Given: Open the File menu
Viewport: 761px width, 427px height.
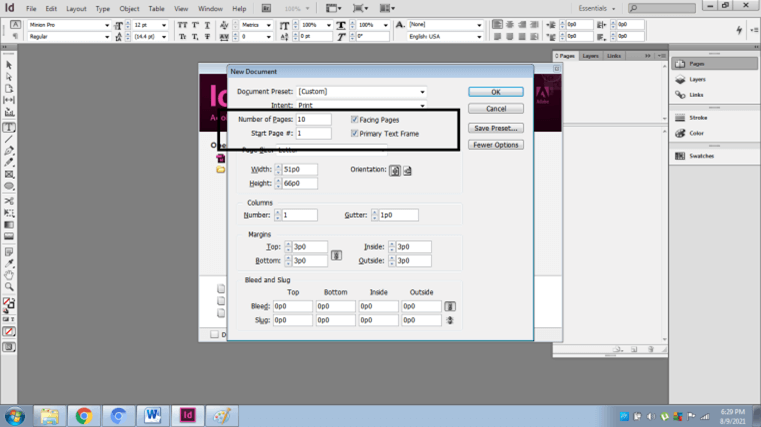Looking at the screenshot, I should [31, 9].
